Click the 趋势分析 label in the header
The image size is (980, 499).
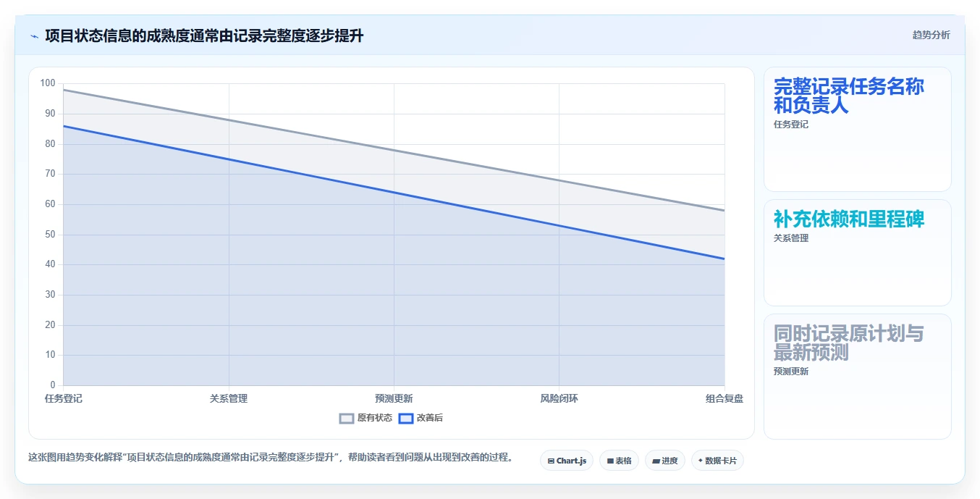(931, 35)
